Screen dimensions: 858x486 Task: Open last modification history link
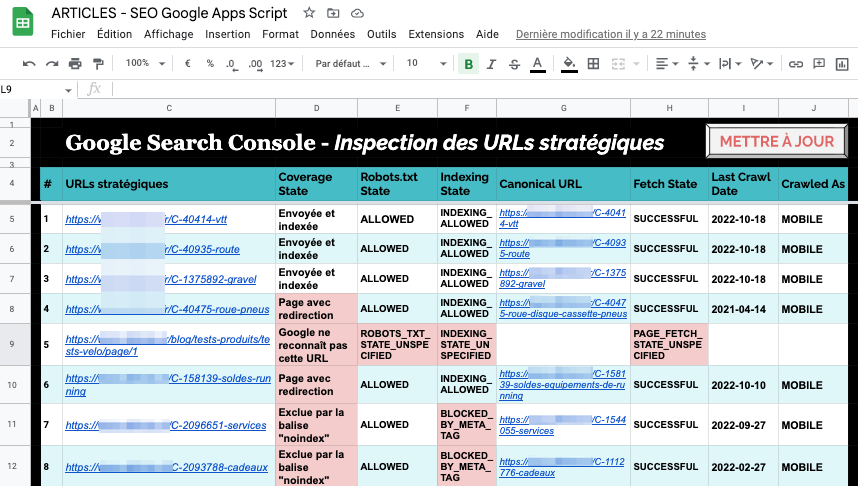point(611,34)
